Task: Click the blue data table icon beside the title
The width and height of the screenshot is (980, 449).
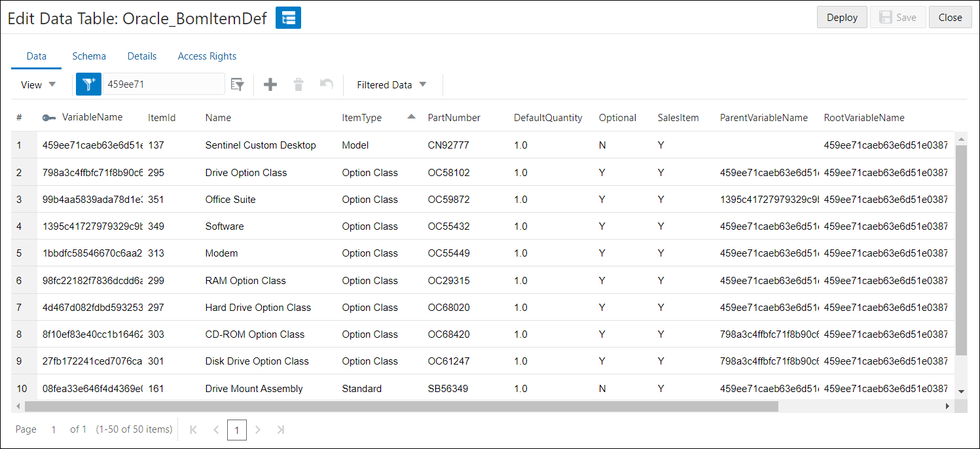Action: (x=288, y=18)
